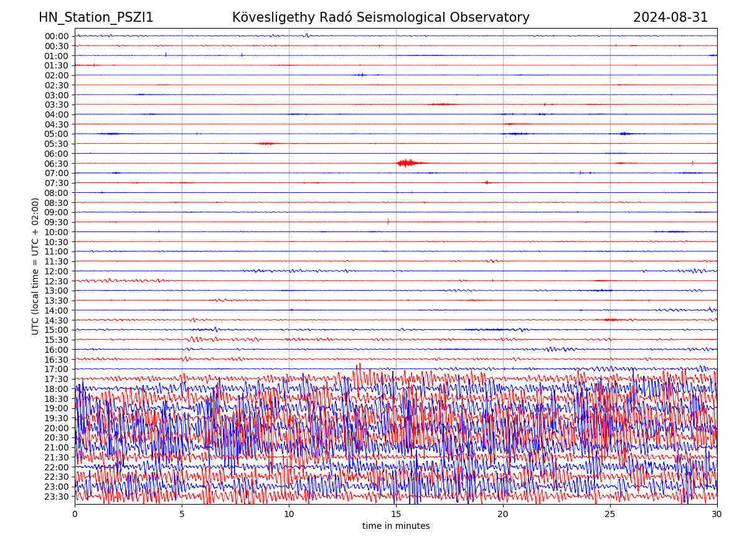Image resolution: width=747 pixels, height=560 pixels.
Task: Click the large red event burst on the 06:30 trace
Action: (406, 163)
